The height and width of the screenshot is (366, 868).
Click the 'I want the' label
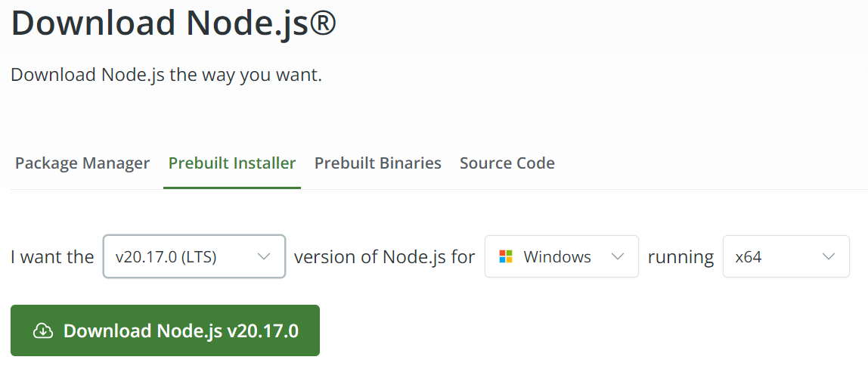[x=53, y=257]
